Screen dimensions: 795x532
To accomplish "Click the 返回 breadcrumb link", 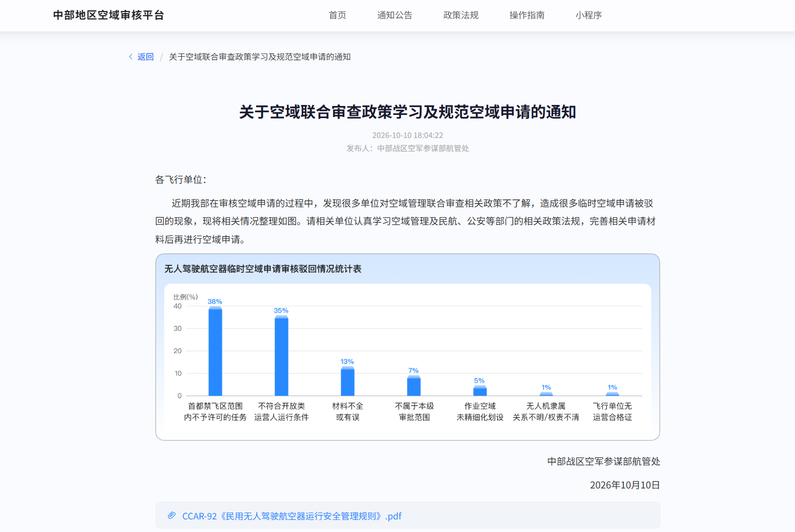I will (145, 57).
